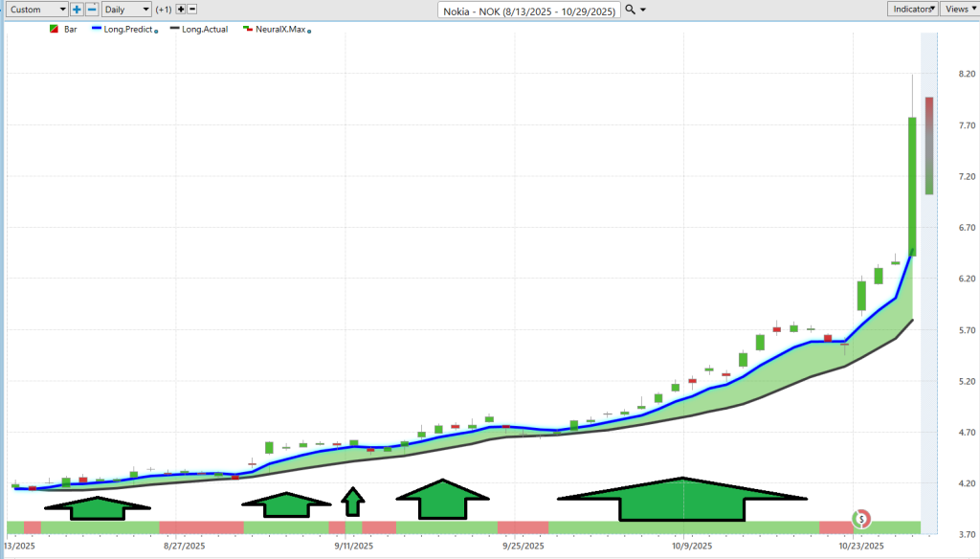Click the 9/25/2025 date label

[523, 546]
